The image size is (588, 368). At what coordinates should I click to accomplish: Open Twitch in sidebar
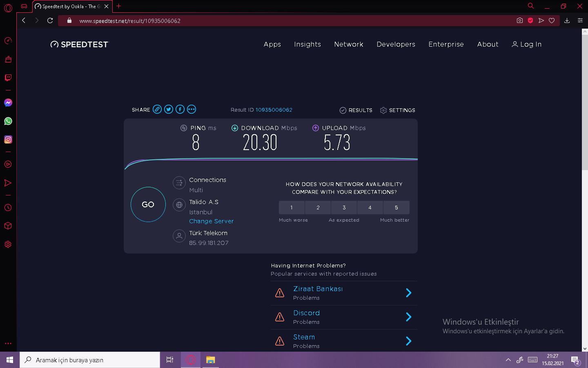click(8, 78)
